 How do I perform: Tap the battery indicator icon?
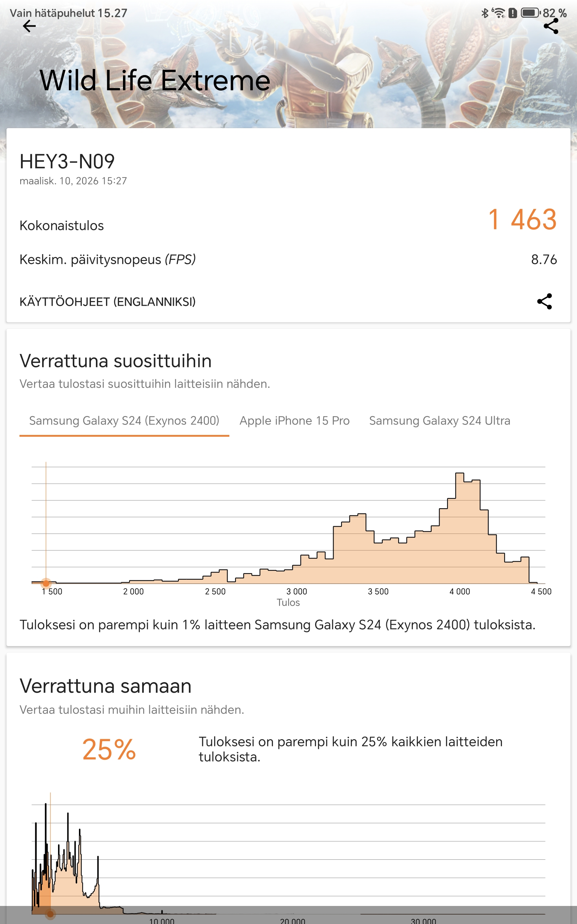tap(530, 13)
